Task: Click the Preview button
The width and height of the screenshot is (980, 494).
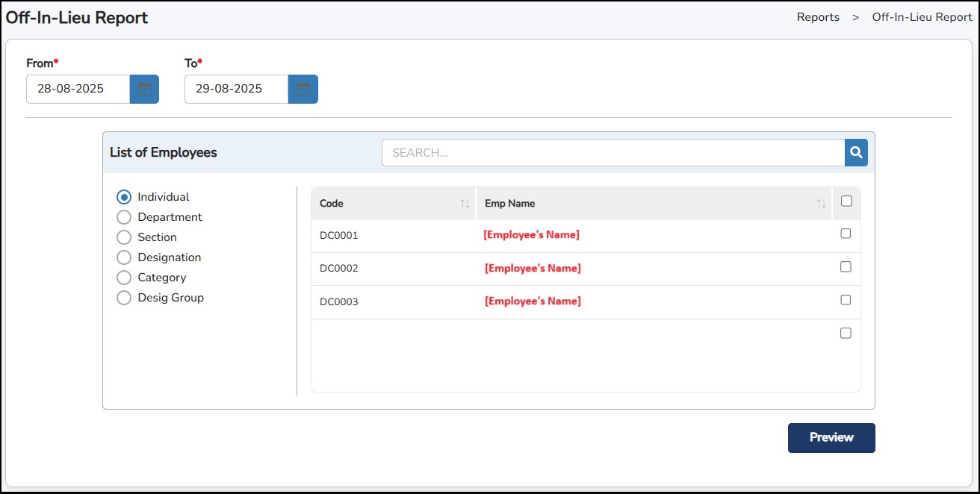Action: [831, 438]
